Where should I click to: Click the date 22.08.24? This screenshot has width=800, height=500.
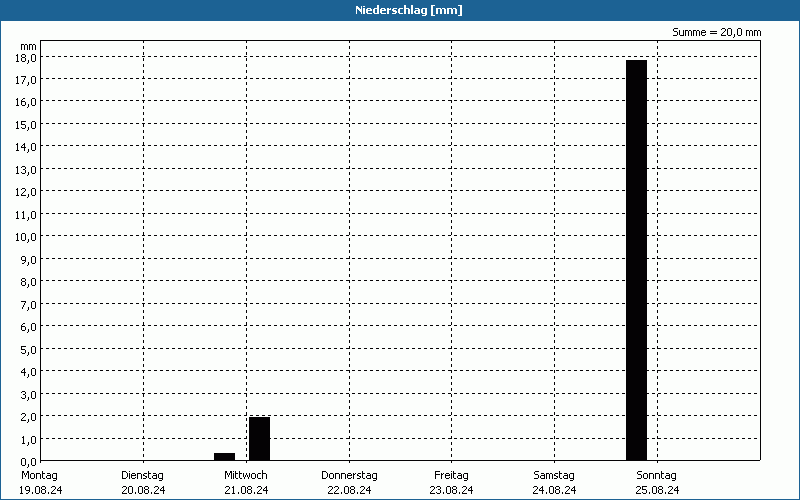(x=348, y=490)
